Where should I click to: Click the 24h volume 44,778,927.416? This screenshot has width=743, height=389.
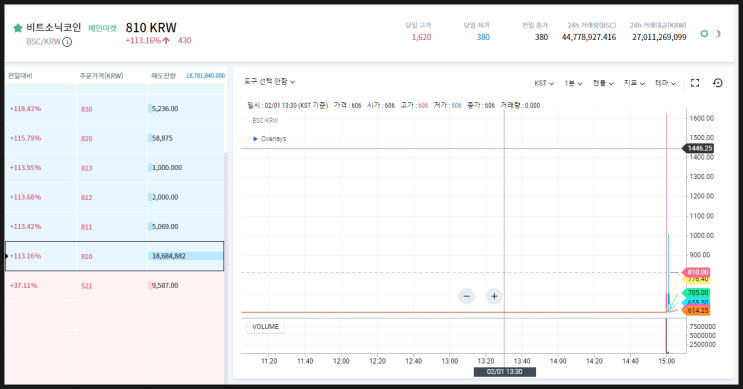(x=589, y=37)
